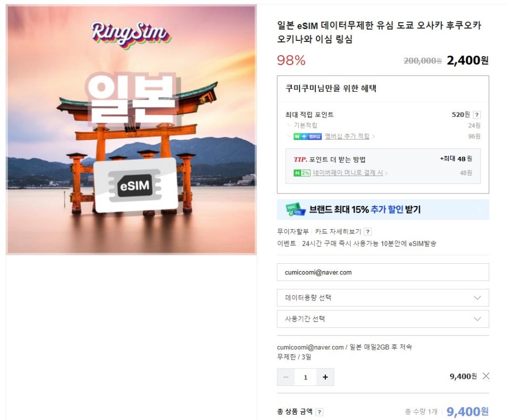507x420 pixels.
Task: Click the N 2% 네이버페이 badge icon
Action: [302, 173]
